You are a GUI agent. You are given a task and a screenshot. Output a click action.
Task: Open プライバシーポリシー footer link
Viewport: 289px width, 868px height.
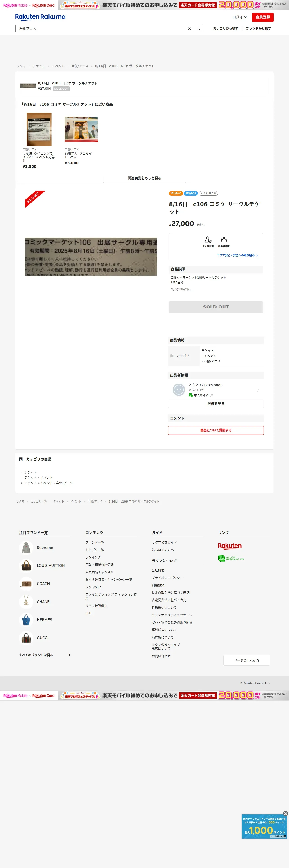[x=167, y=578]
